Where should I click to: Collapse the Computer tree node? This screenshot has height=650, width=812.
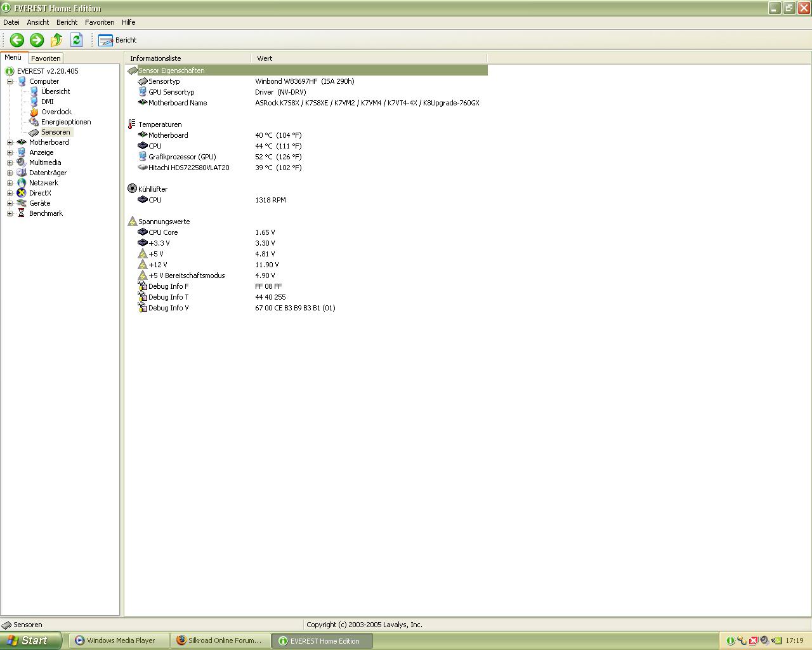point(10,81)
